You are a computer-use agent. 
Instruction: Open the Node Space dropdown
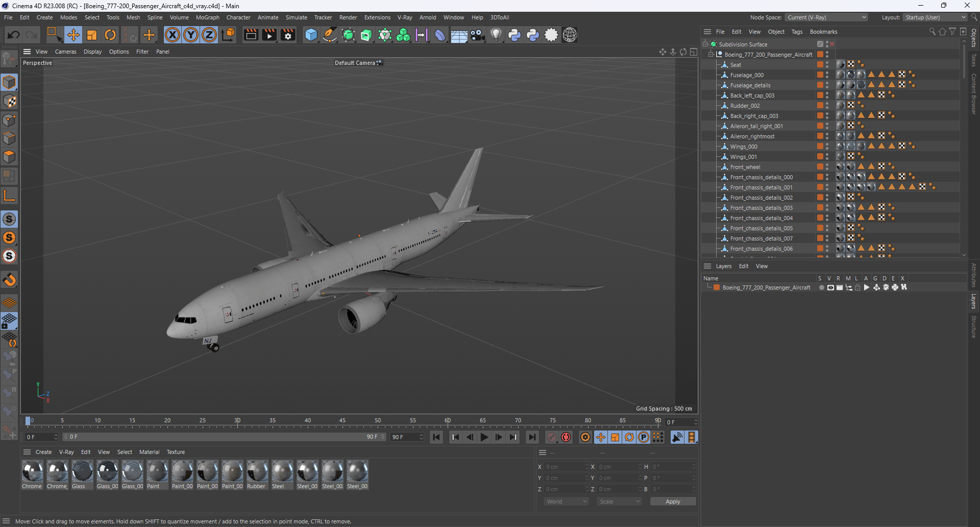tap(826, 17)
